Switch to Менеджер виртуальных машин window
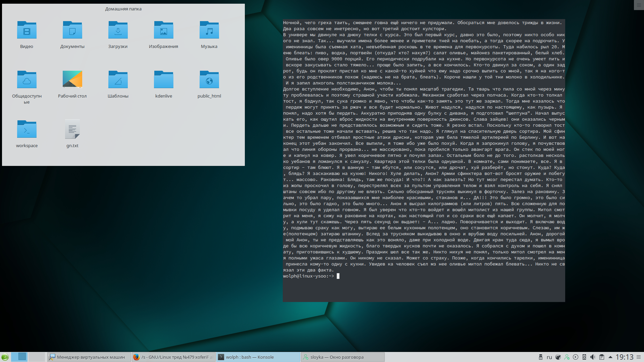The height and width of the screenshot is (362, 644). pyautogui.click(x=89, y=357)
